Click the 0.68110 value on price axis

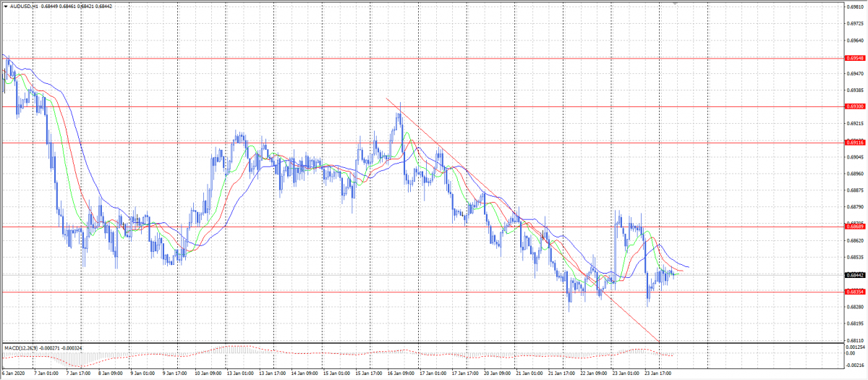(x=854, y=340)
